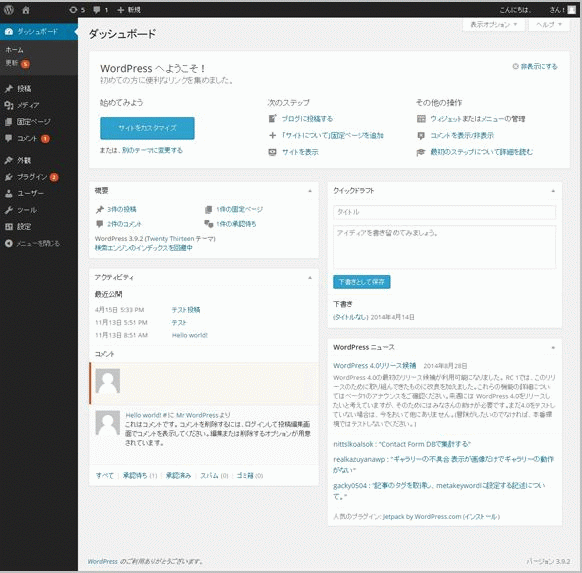Open プラグイン plugins icon in sidebar

(9, 177)
